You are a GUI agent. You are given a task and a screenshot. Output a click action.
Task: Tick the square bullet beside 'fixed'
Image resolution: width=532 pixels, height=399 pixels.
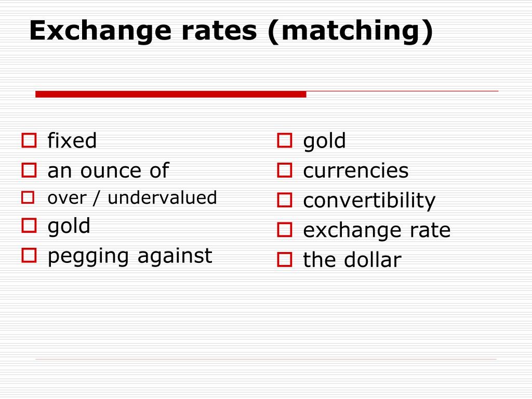click(x=29, y=140)
